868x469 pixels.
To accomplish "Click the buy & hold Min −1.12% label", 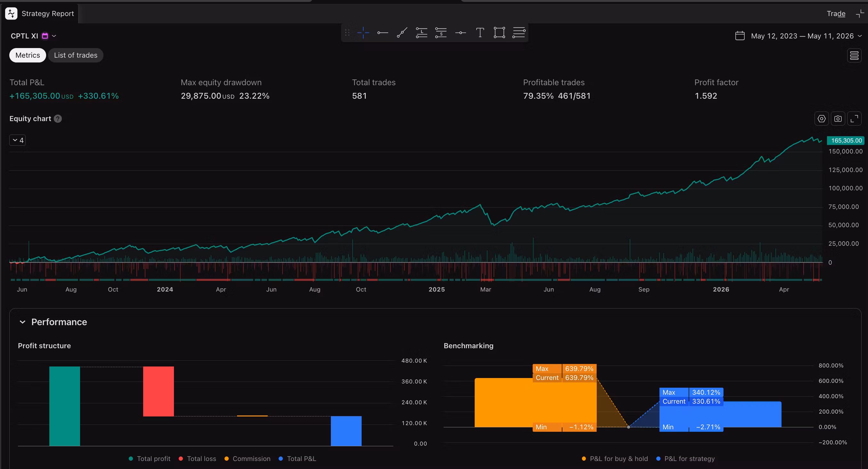I will click(x=564, y=427).
